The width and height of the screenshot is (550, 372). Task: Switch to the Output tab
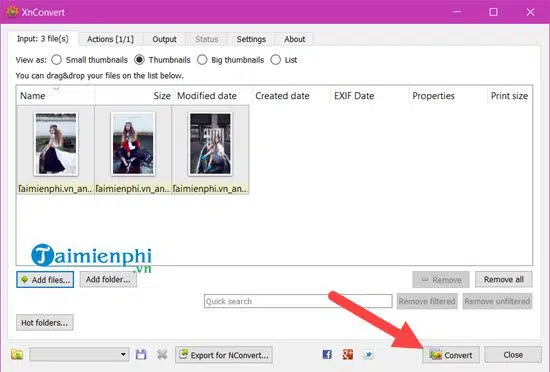(164, 39)
